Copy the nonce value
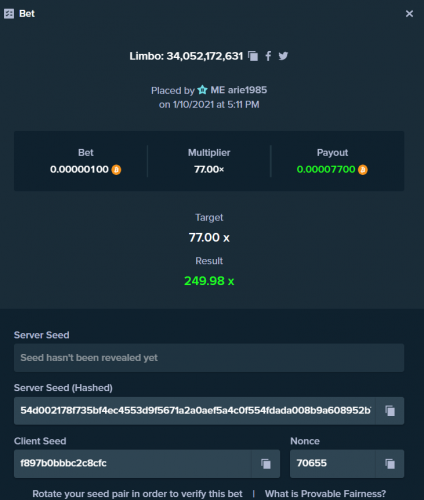 [390, 464]
